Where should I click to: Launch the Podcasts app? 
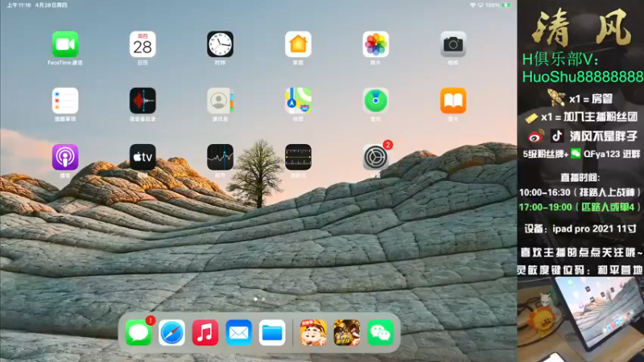[x=65, y=157]
